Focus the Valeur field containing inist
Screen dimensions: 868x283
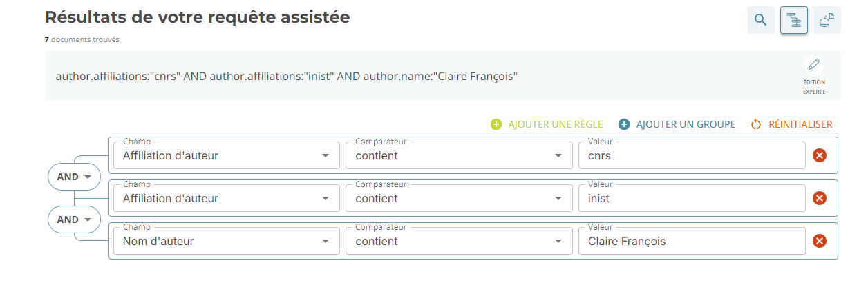(691, 199)
